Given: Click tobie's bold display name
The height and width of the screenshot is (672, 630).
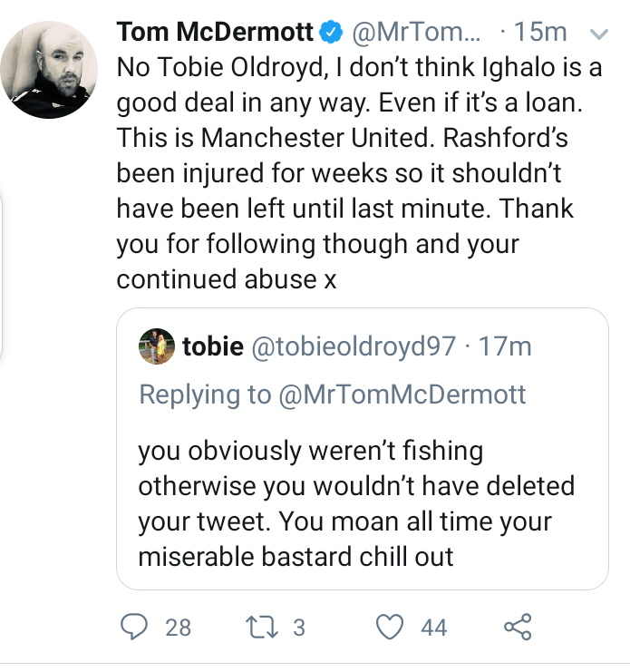Looking at the screenshot, I should (x=213, y=346).
